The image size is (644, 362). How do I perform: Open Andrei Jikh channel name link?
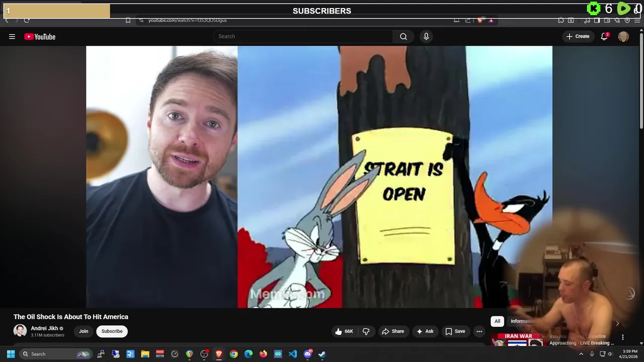coord(44,328)
